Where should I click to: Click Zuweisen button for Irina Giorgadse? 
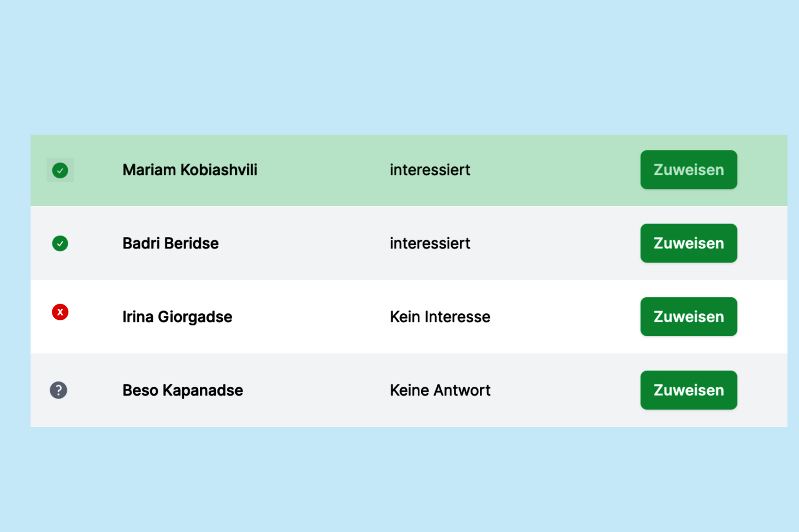click(688, 316)
